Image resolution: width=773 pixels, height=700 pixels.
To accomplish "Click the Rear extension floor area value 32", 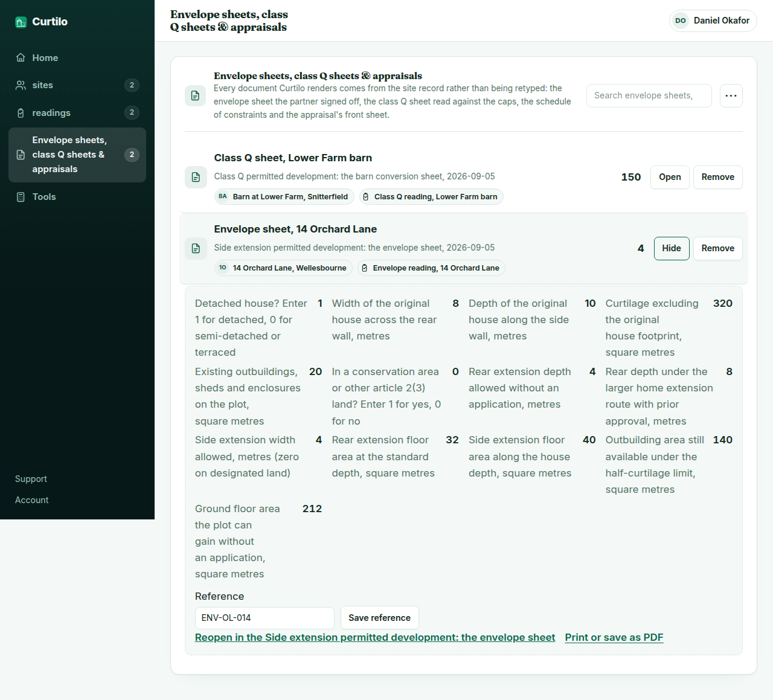I will click(452, 440).
